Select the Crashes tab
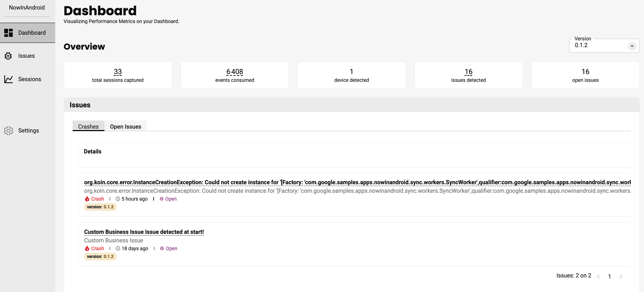Screen dimensions: 644x292 tap(88, 127)
